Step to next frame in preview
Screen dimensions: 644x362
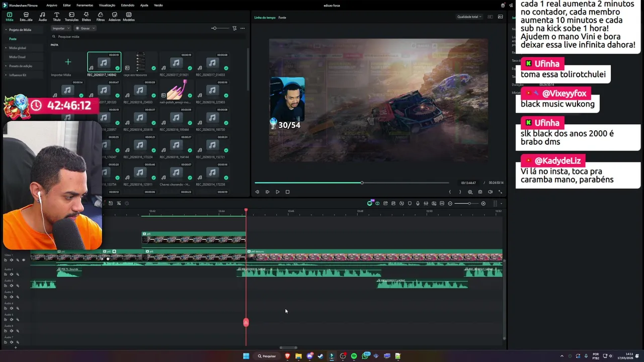pyautogui.click(x=267, y=192)
